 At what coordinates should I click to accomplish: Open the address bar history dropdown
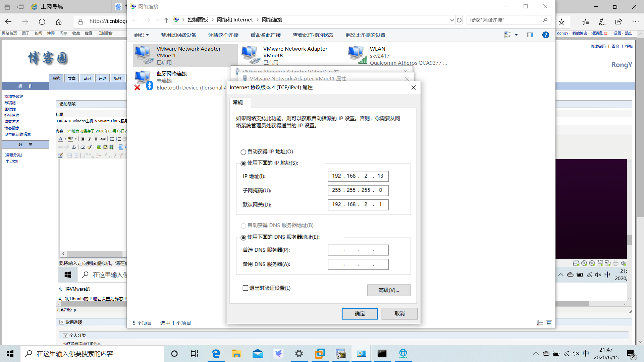(451, 20)
